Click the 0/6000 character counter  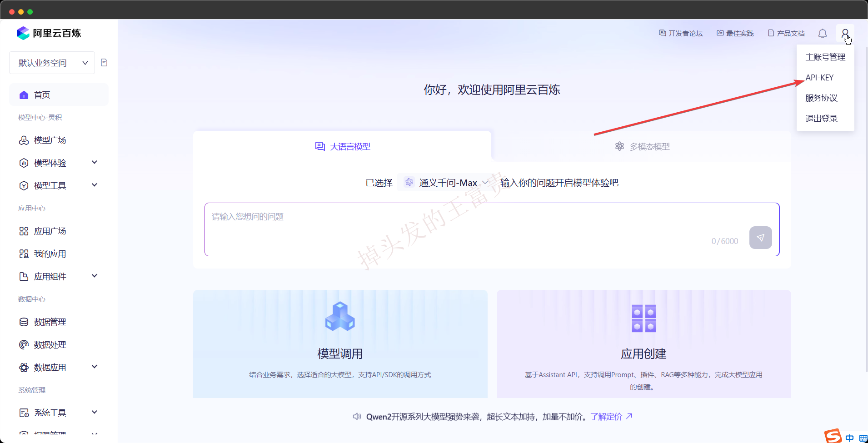tap(724, 241)
